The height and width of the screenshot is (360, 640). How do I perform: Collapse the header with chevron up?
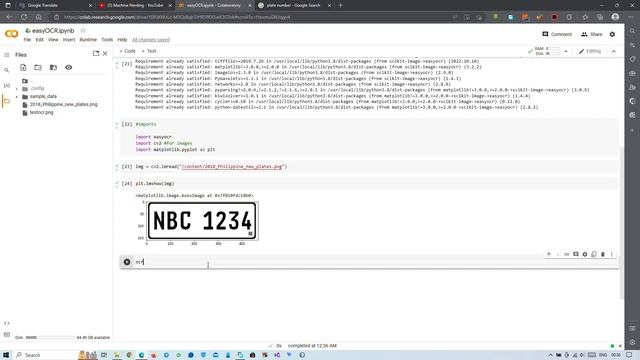[x=613, y=51]
